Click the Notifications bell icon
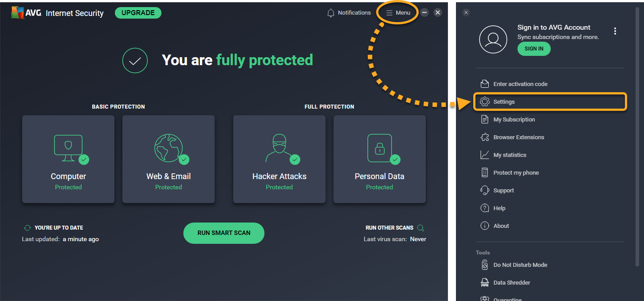Image resolution: width=644 pixels, height=301 pixels. pyautogui.click(x=331, y=13)
